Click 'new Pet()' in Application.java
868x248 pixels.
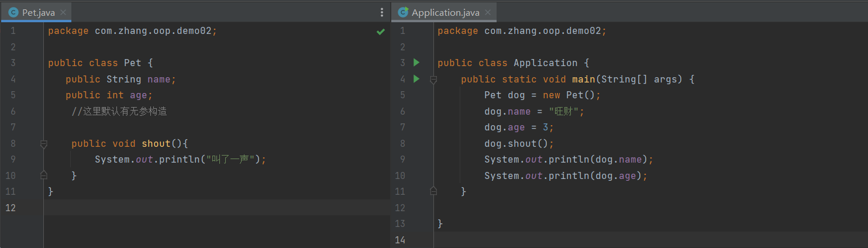pos(569,95)
